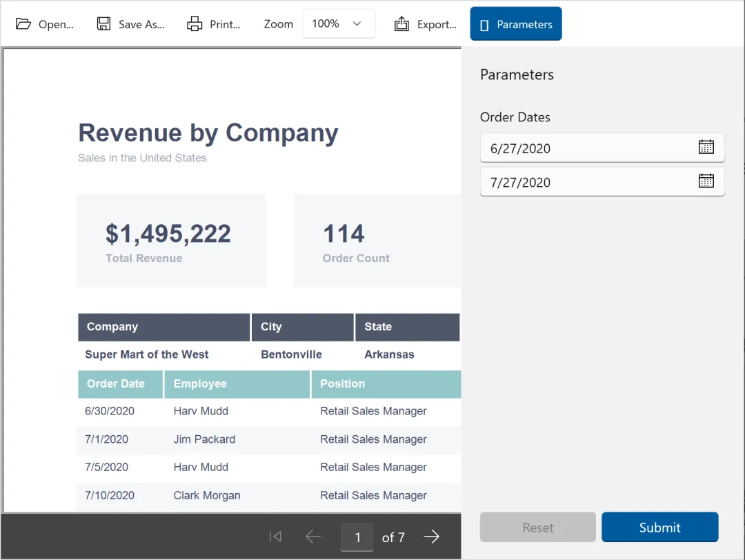Submit the report parameters

659,528
